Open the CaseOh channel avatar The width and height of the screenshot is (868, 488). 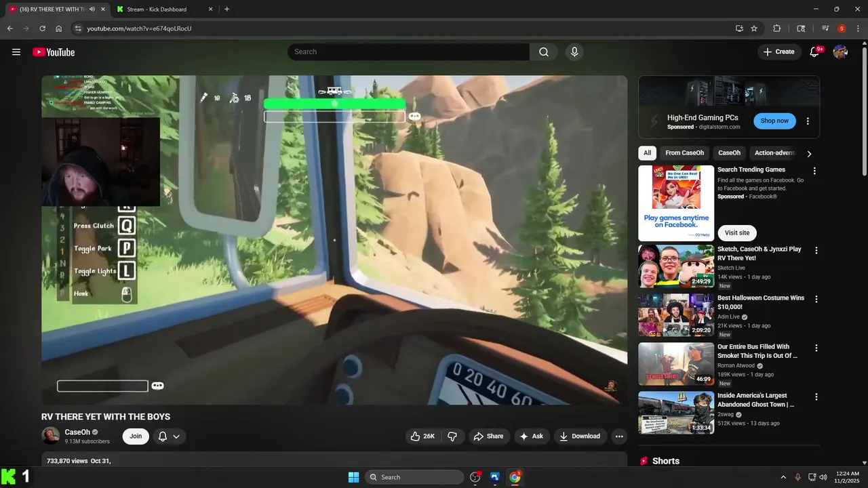[50, 436]
